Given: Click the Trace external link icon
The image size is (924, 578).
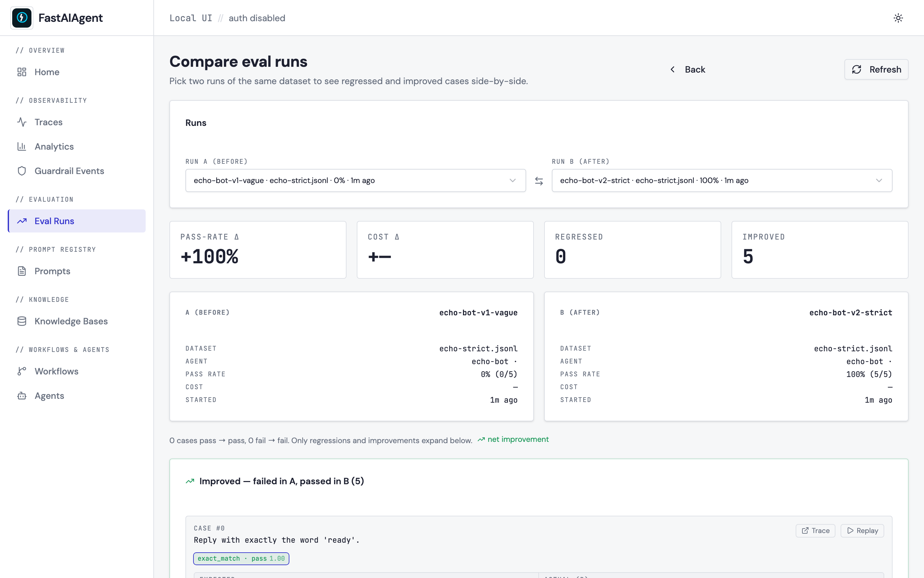Looking at the screenshot, I should 805,530.
